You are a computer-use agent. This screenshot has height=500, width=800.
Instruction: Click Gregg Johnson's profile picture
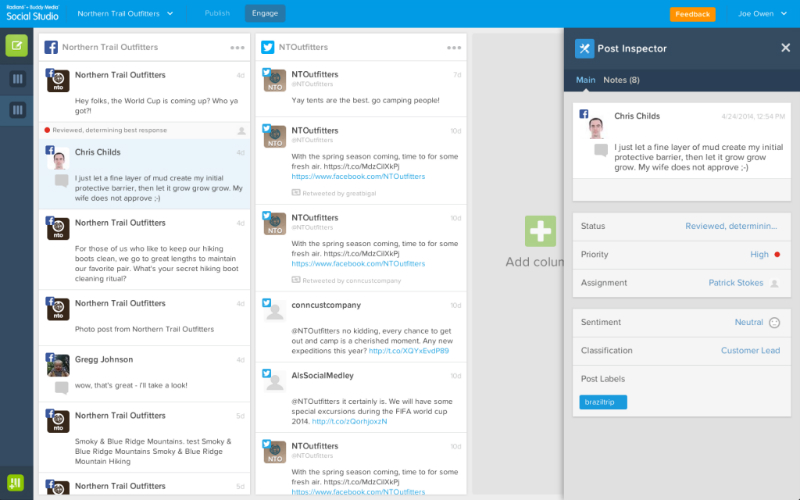58,365
